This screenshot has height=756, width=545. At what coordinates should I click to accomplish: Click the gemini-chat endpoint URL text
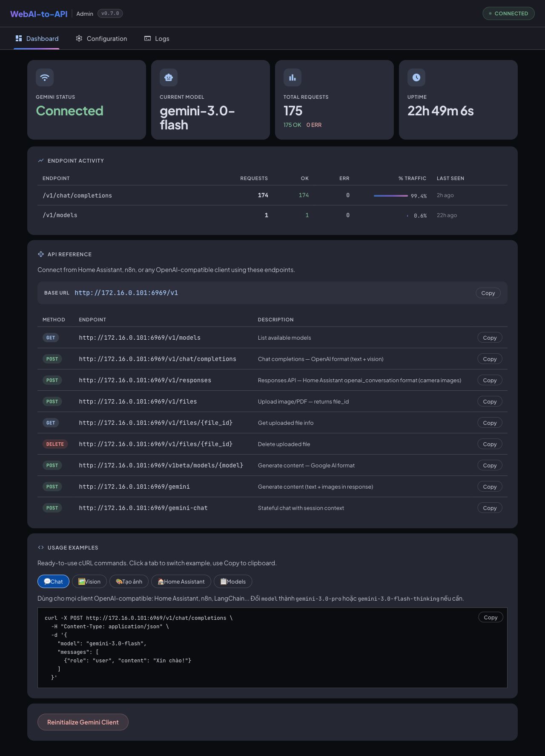[x=143, y=508]
